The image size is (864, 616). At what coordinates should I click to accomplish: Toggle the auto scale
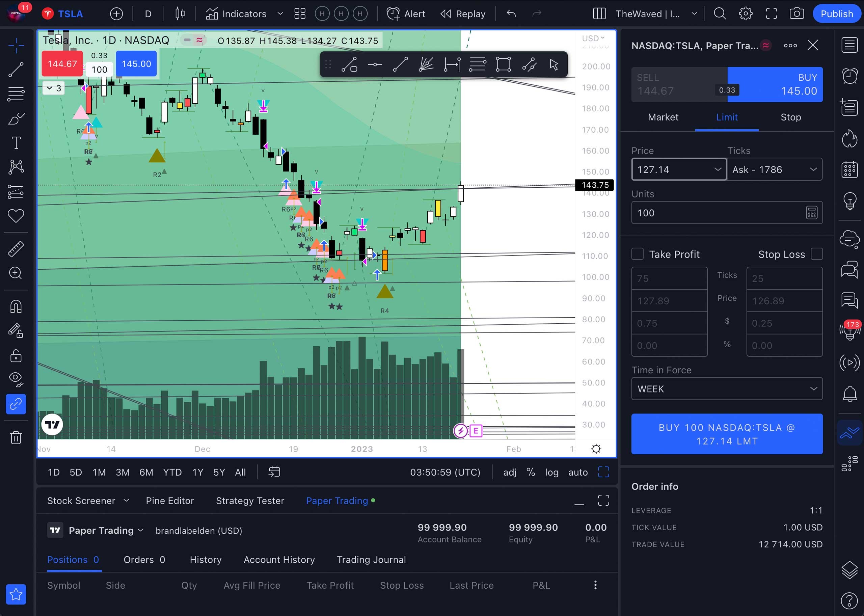pyautogui.click(x=578, y=472)
